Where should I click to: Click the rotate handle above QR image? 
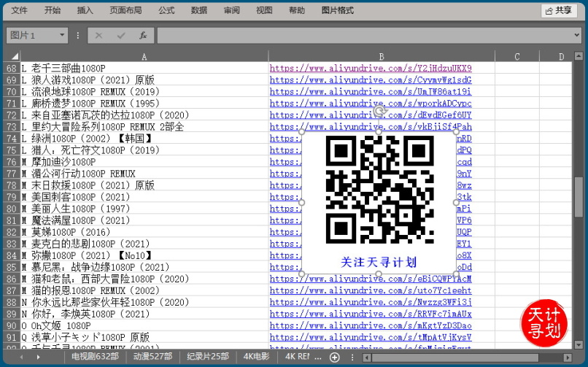coord(379,112)
